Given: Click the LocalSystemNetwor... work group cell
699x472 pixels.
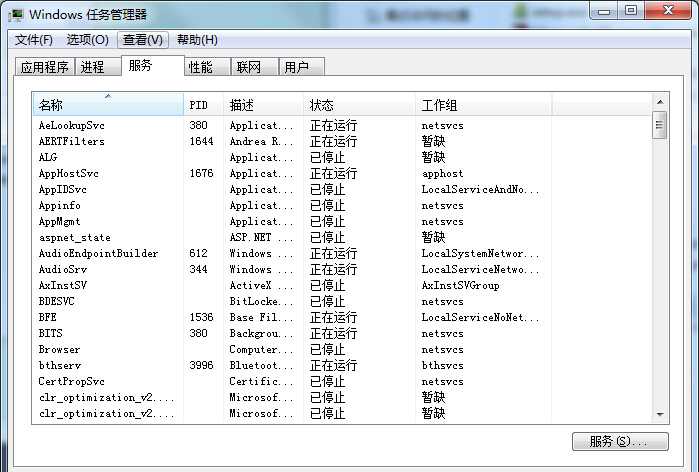Looking at the screenshot, I should click(x=481, y=254).
